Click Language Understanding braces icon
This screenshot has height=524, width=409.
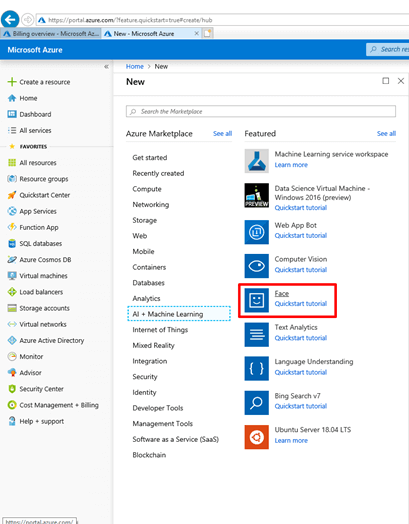[x=256, y=369]
